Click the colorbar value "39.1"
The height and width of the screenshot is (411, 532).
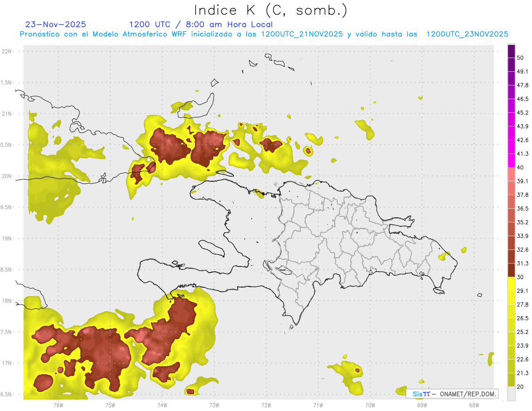pos(523,181)
